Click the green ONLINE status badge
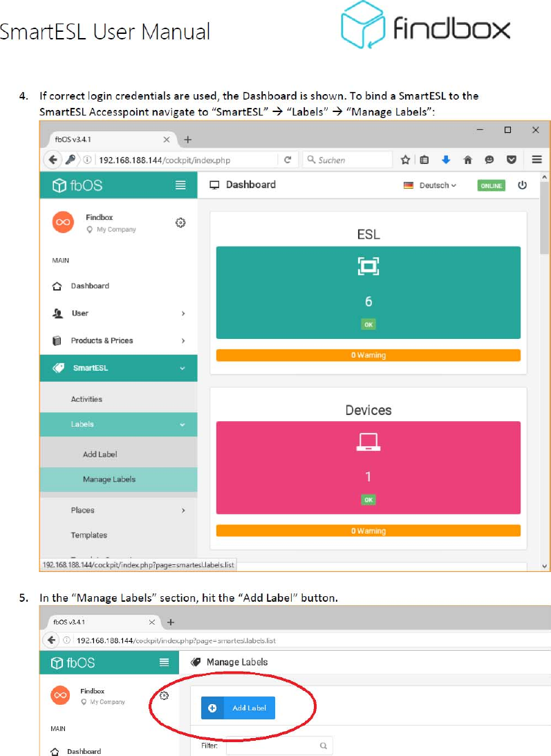Image resolution: width=551 pixels, height=756 pixels. coord(492,185)
